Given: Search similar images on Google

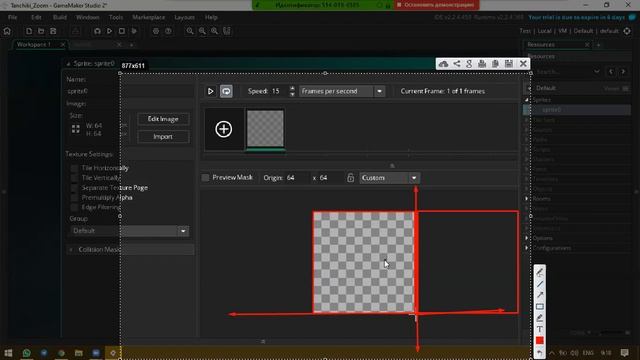Looking at the screenshot, I should coord(469,64).
